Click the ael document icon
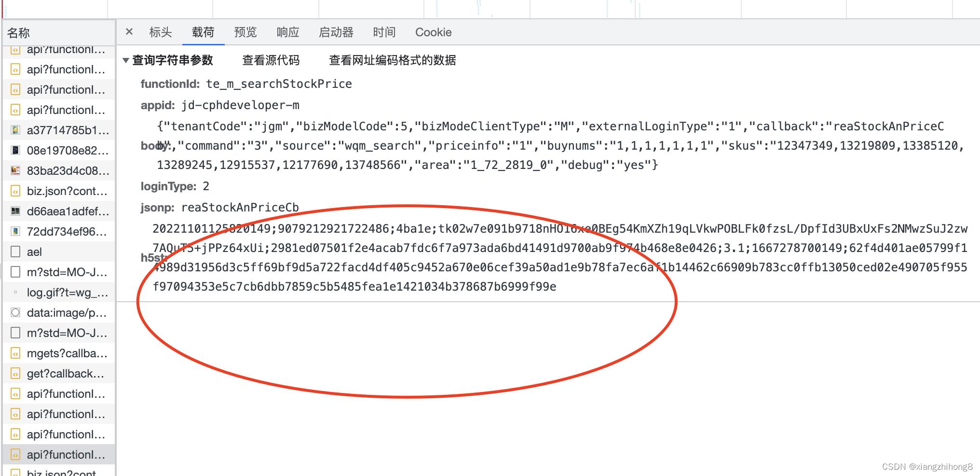Viewport: 980px width, 476px height. click(15, 252)
